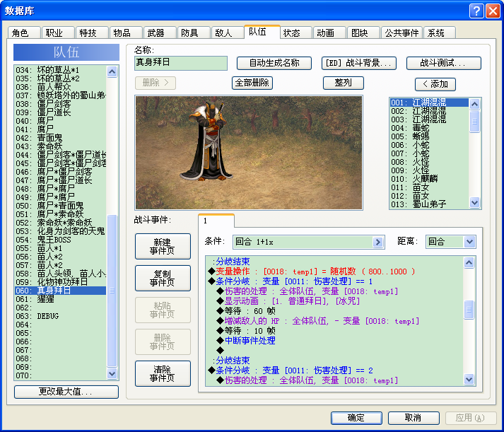This screenshot has height=432, width=504.
Task: Open the condition editor arrow button
Action: coord(378,242)
